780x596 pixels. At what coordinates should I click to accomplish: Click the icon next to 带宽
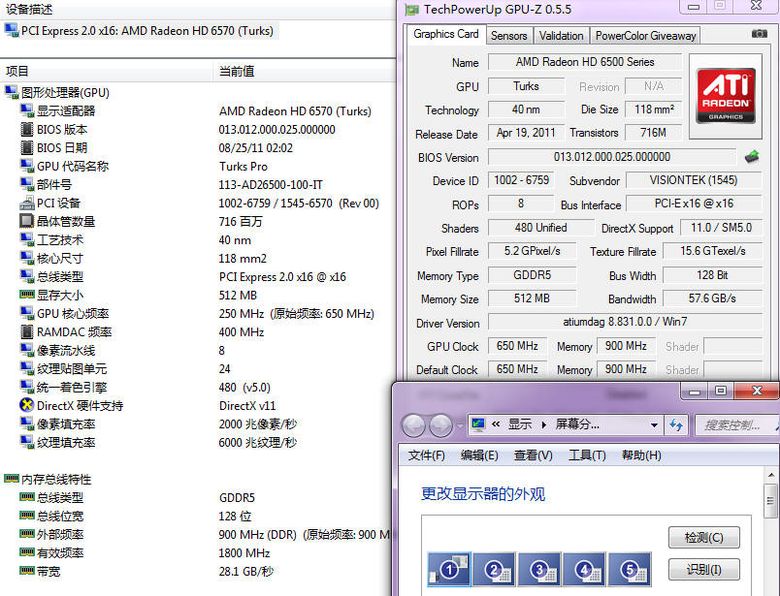tap(27, 571)
